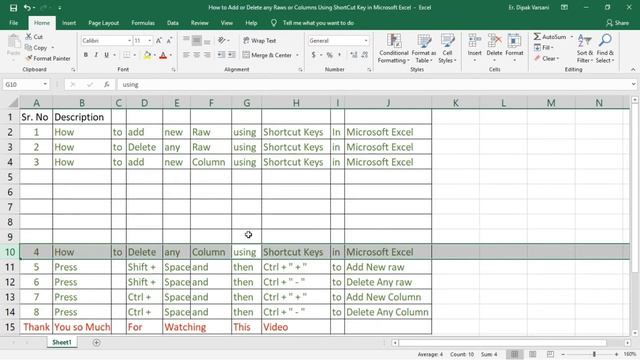Viewport: 640px width, 360px height.
Task: Click the Insert Function fx button
Action: (107, 84)
